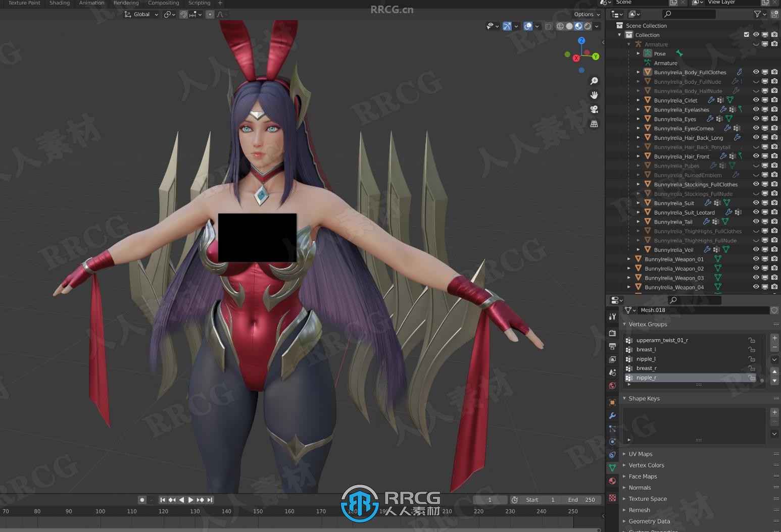Add a new vertex group
781x532 pixels.
[774, 338]
